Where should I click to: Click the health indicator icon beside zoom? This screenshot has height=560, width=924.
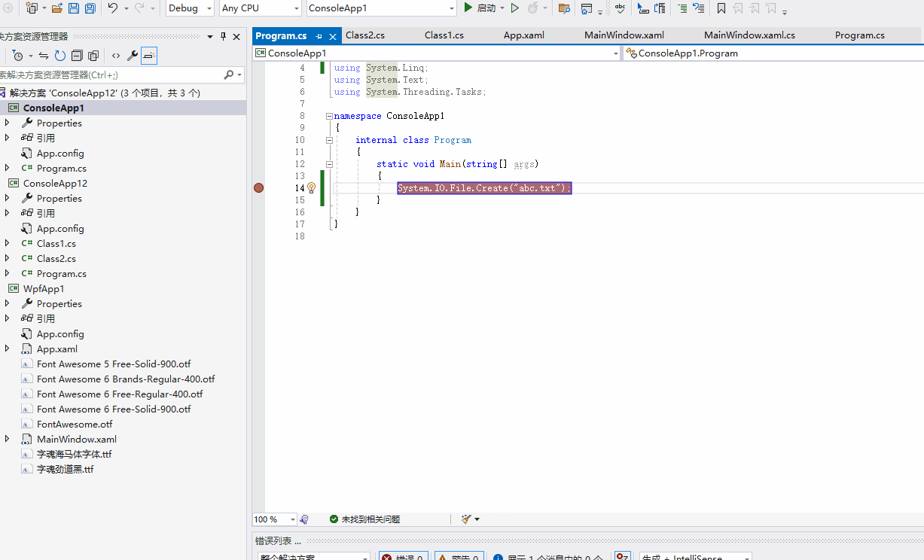[304, 519]
